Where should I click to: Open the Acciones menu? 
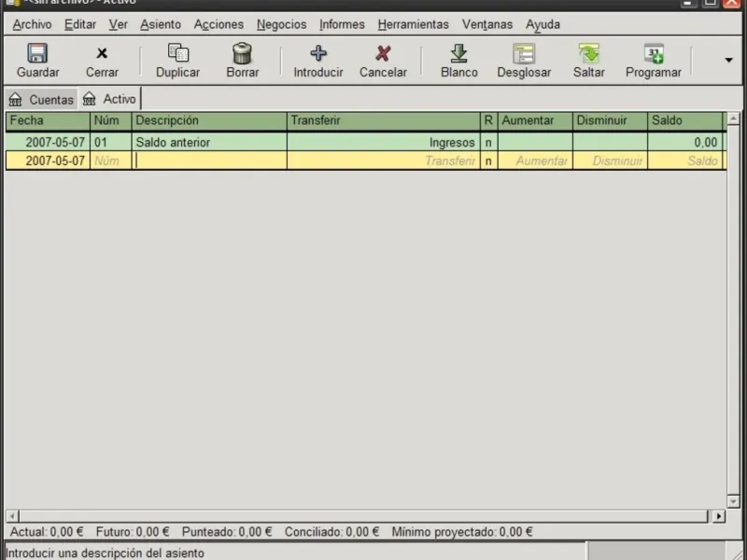[218, 24]
